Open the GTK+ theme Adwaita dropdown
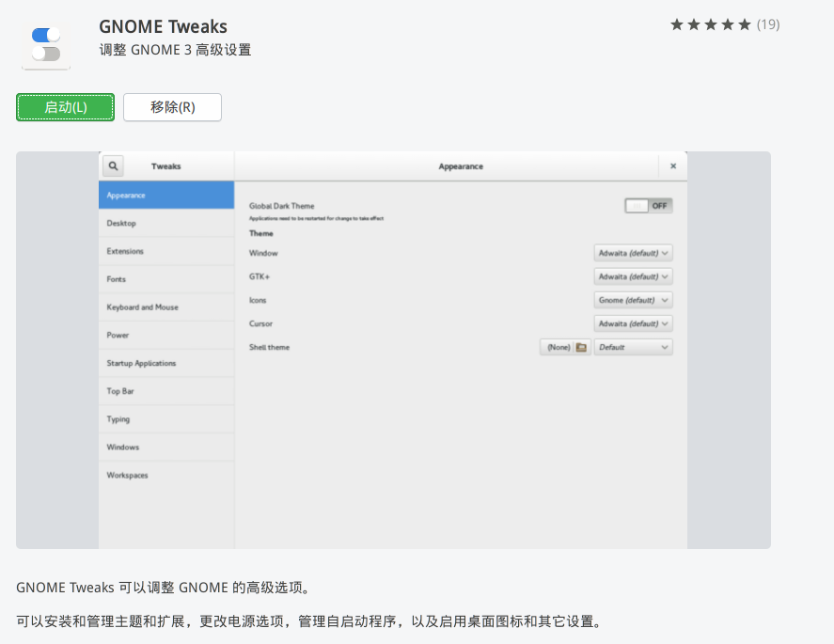834x644 pixels. (x=633, y=276)
